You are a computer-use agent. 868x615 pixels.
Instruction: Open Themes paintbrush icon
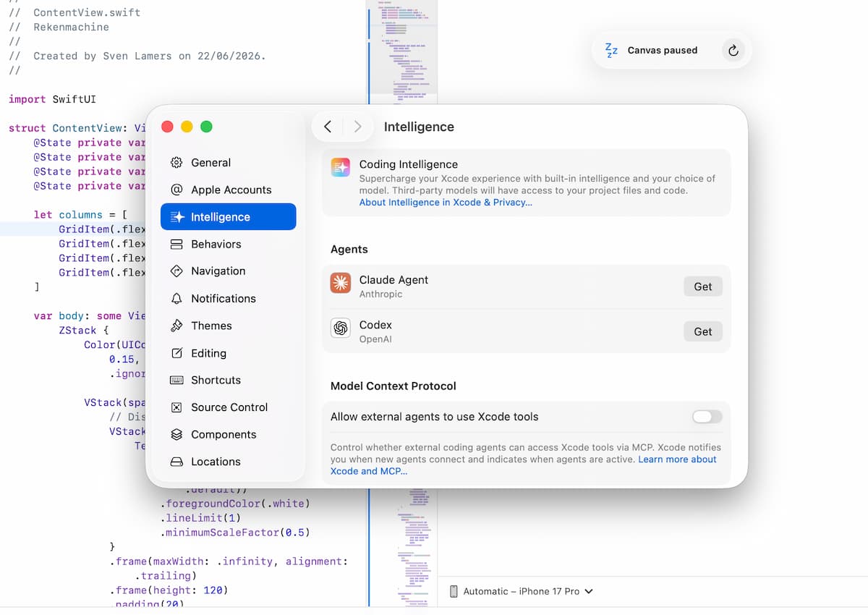tap(176, 326)
